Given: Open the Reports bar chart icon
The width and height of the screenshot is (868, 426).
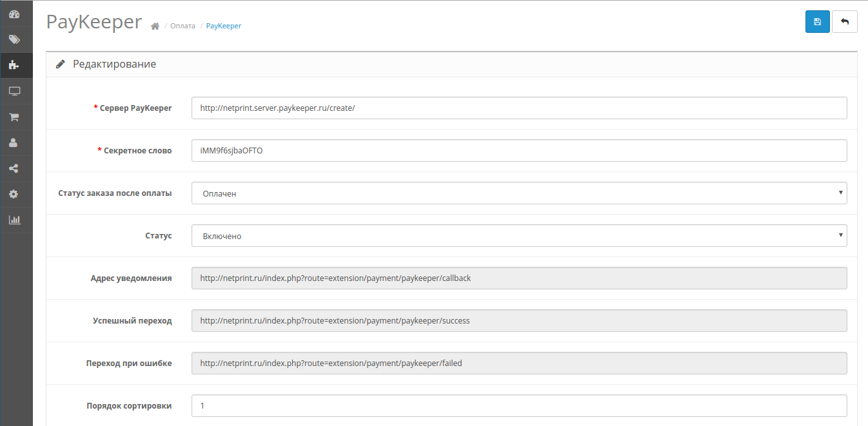Looking at the screenshot, I should [14, 220].
